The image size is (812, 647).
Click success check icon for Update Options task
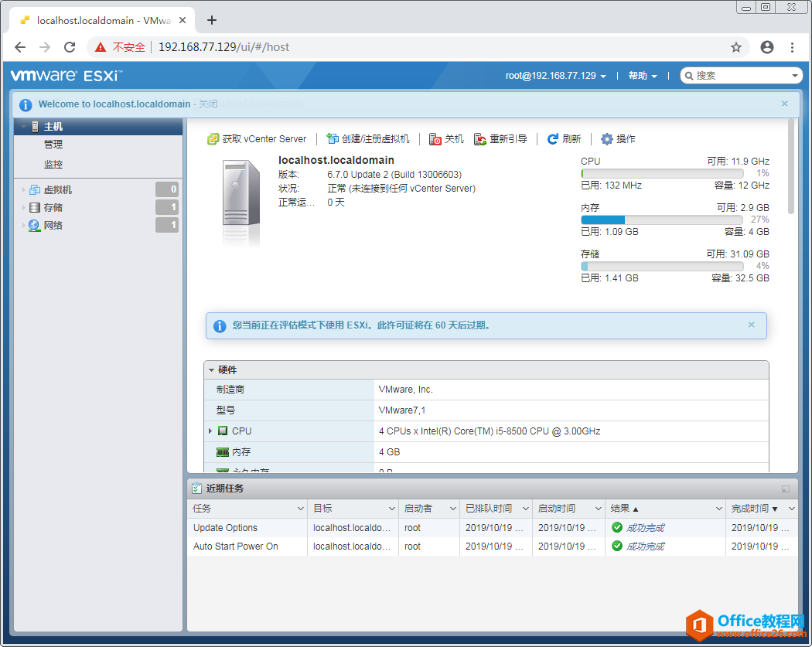[x=617, y=527]
